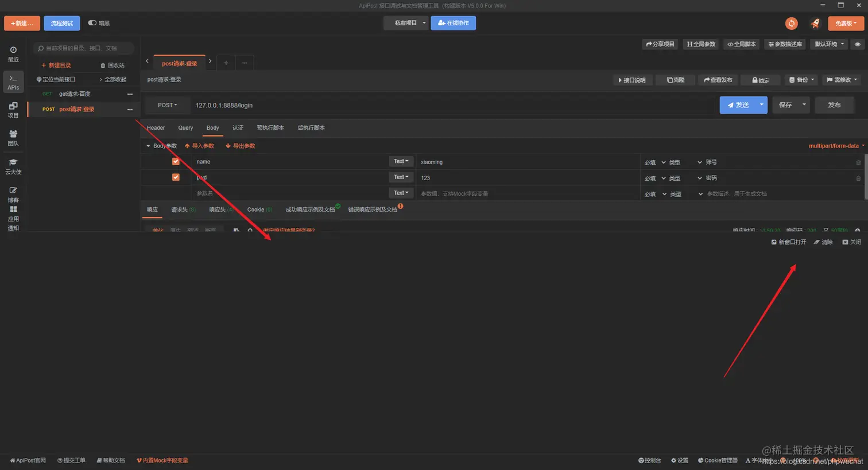Switch to the Cookie response tab
Image resolution: width=868 pixels, height=470 pixels.
point(259,210)
